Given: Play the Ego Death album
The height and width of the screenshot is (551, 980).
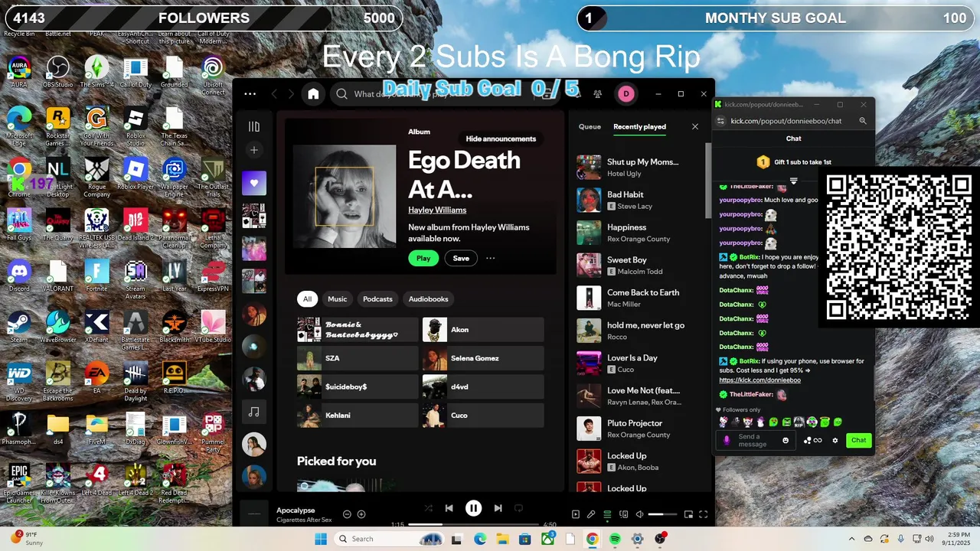Looking at the screenshot, I should click(423, 259).
